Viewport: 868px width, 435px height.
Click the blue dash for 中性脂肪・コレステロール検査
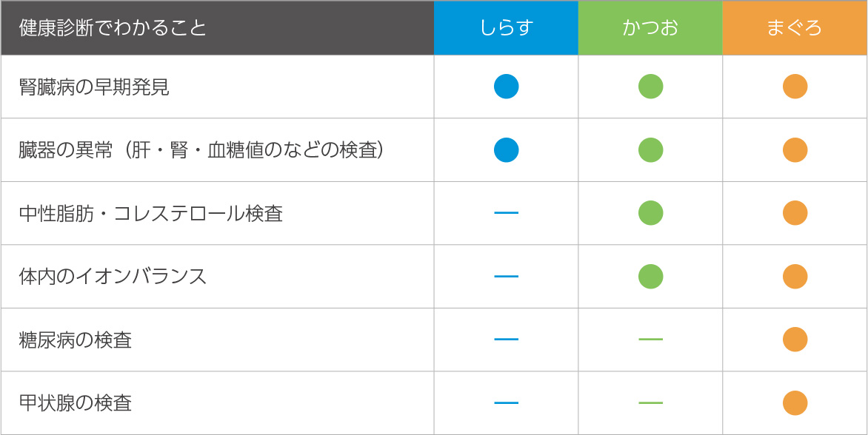click(x=506, y=213)
